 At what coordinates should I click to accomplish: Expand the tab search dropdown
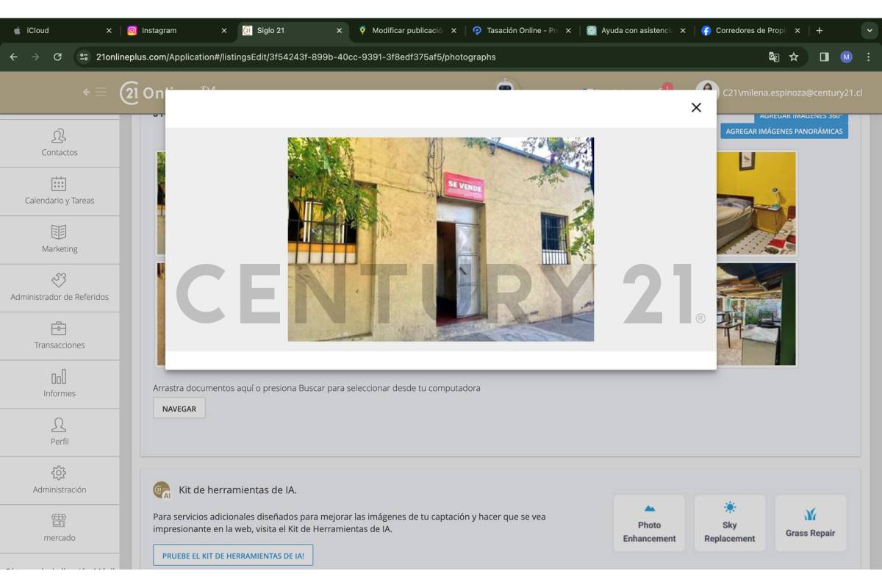[869, 31]
